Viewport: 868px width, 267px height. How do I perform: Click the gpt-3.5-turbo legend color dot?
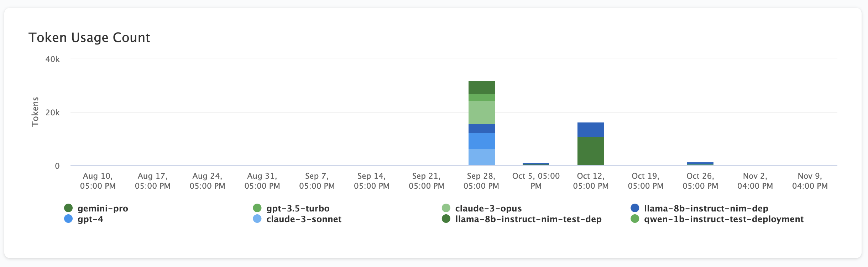[x=257, y=208]
